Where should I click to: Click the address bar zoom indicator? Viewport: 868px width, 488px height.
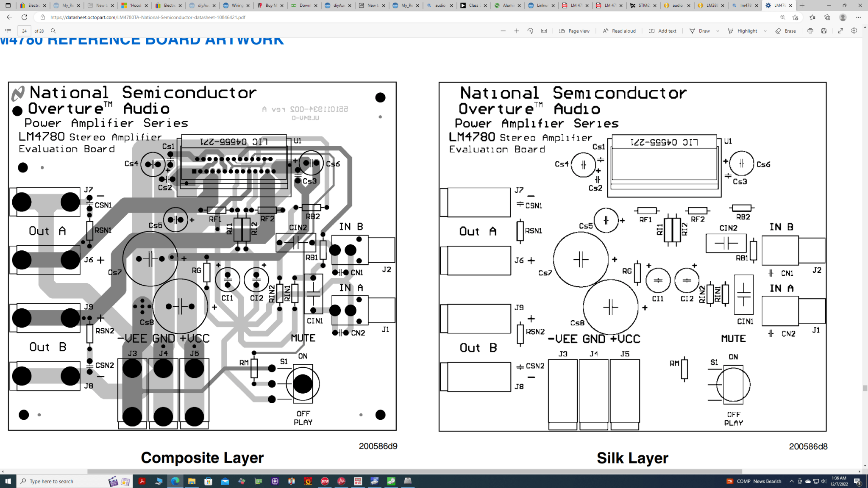click(x=782, y=17)
